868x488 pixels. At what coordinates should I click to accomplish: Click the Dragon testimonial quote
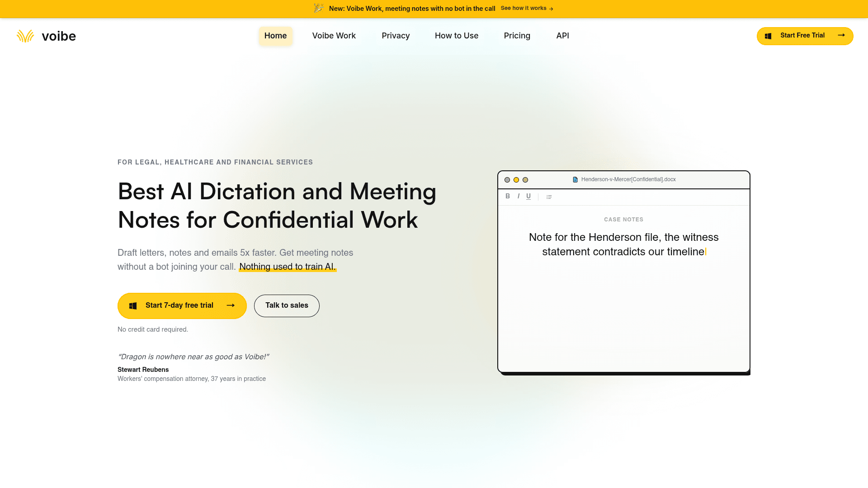[193, 357]
